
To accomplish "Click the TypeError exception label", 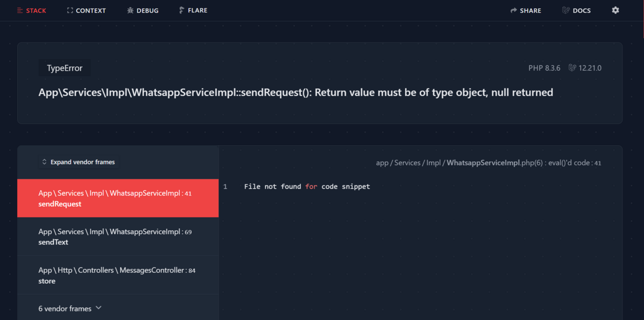I will pyautogui.click(x=64, y=68).
